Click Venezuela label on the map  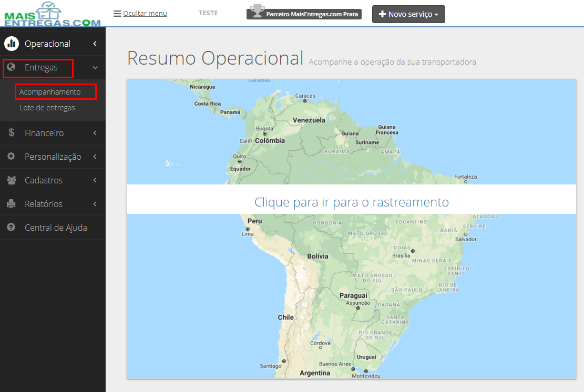click(309, 120)
